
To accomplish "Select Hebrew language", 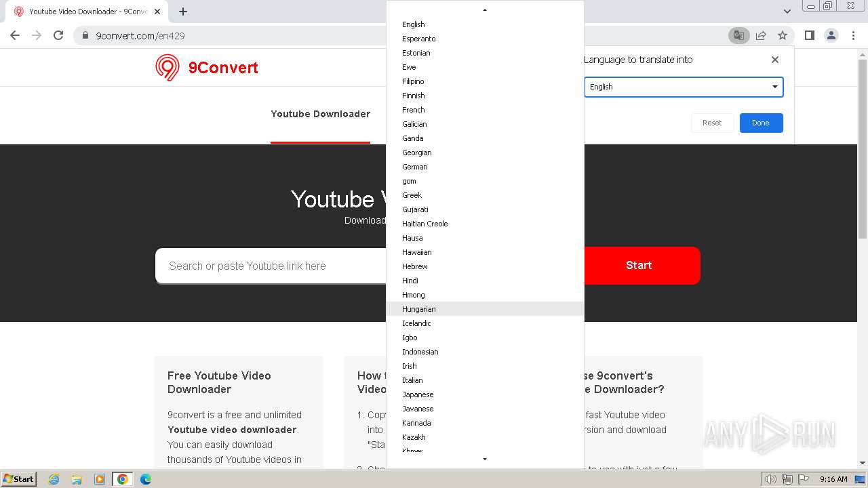I will 485,266.
